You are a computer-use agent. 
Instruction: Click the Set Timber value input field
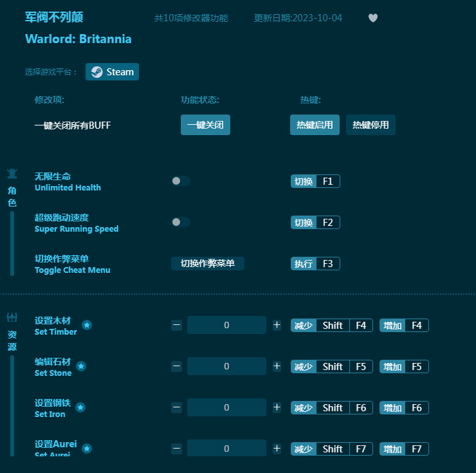(x=226, y=325)
